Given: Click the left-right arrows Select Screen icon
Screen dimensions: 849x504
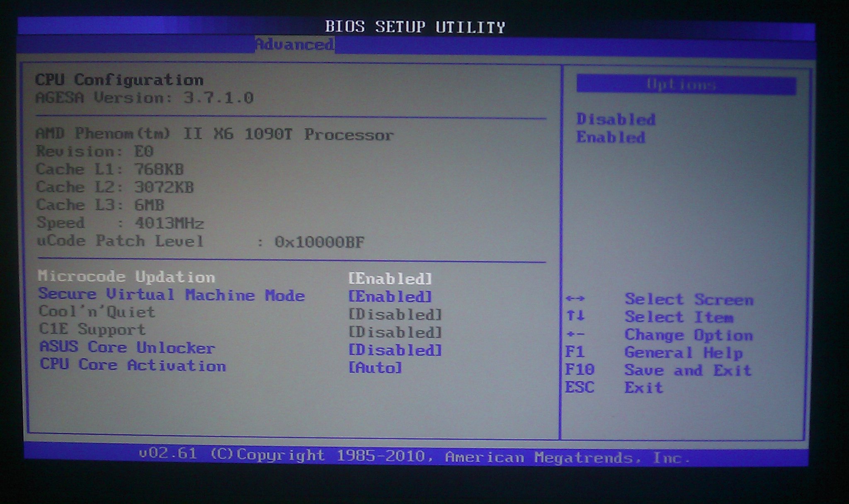Looking at the screenshot, I should [575, 298].
